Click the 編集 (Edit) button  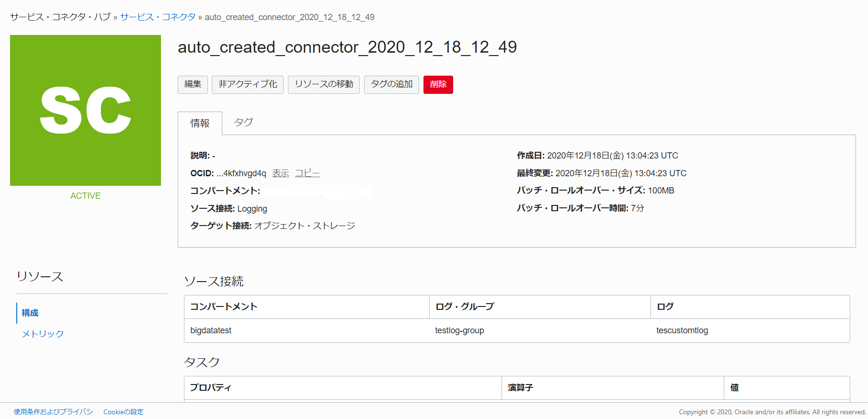193,85
